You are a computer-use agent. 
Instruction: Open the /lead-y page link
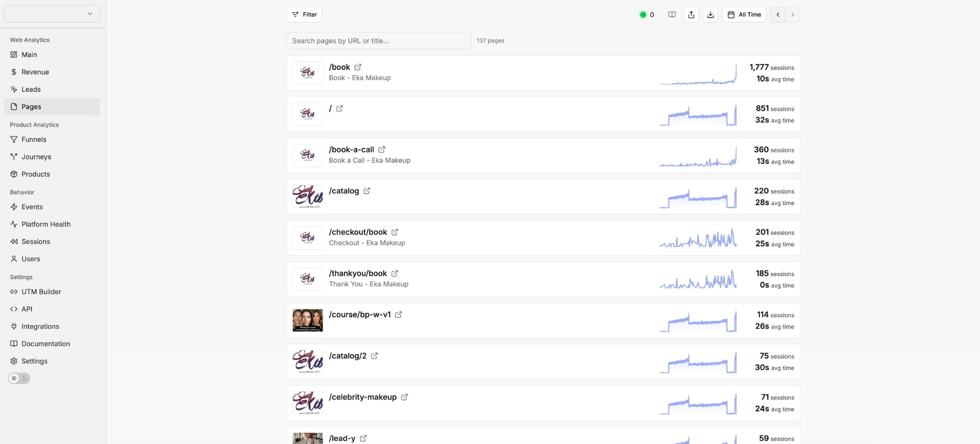(x=342, y=439)
